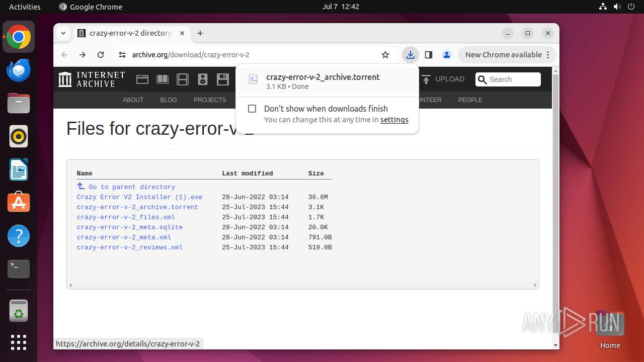Open Internet Archive web section icon
Screen dimensions: 644x362
[x=142, y=79]
